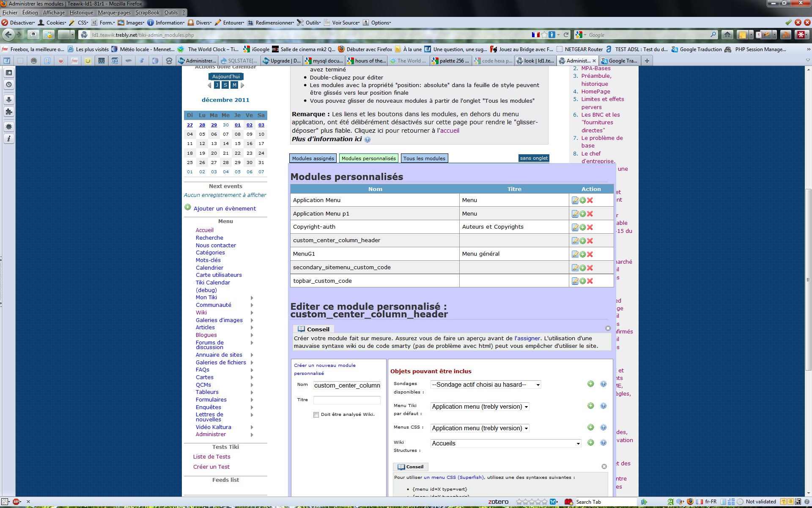Click the Google search magnifier

(713, 35)
